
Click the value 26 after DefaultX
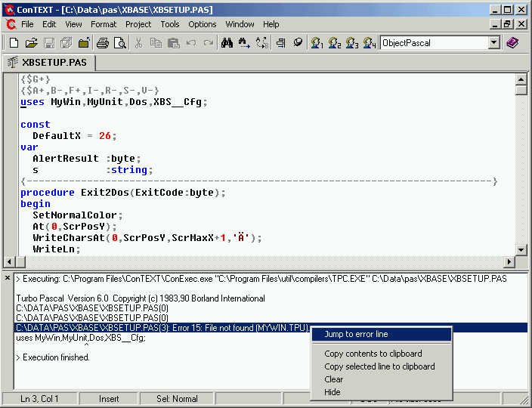pyautogui.click(x=105, y=136)
